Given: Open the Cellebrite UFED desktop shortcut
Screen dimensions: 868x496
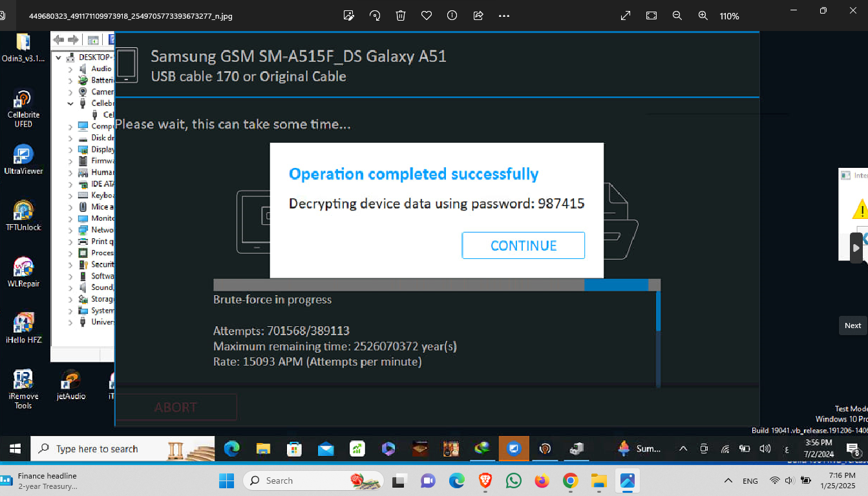Looking at the screenshot, I should pyautogui.click(x=23, y=108).
